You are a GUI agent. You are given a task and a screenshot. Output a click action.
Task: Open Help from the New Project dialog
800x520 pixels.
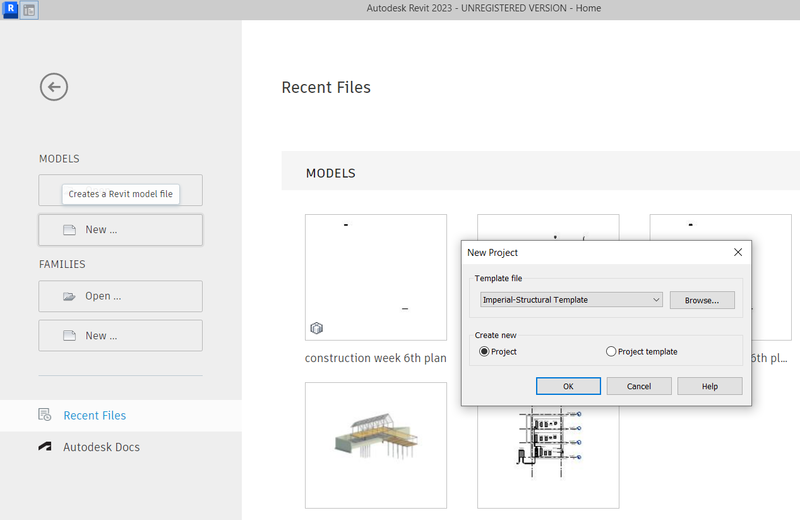[x=710, y=386]
